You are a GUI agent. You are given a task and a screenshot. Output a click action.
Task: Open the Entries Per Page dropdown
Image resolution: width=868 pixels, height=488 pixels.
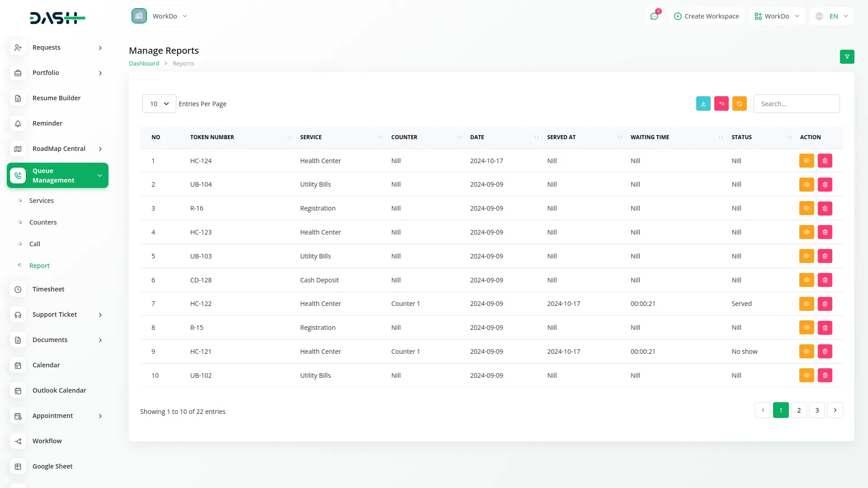point(159,104)
